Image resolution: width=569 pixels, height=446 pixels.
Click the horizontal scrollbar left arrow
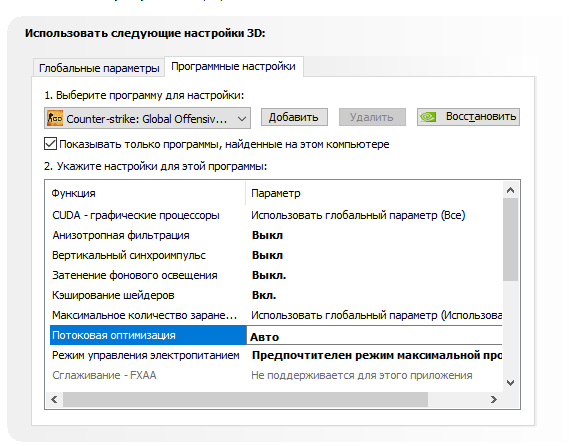(x=54, y=400)
